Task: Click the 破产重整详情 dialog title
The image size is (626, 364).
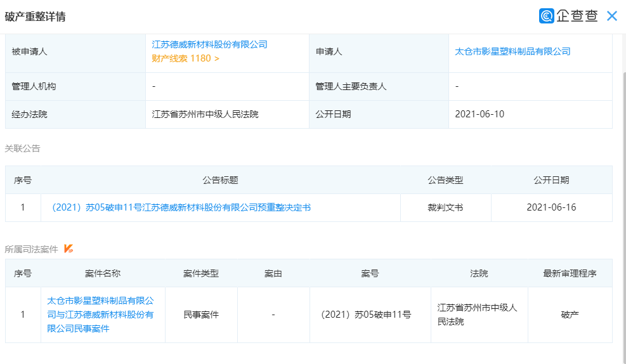Action: [35, 16]
